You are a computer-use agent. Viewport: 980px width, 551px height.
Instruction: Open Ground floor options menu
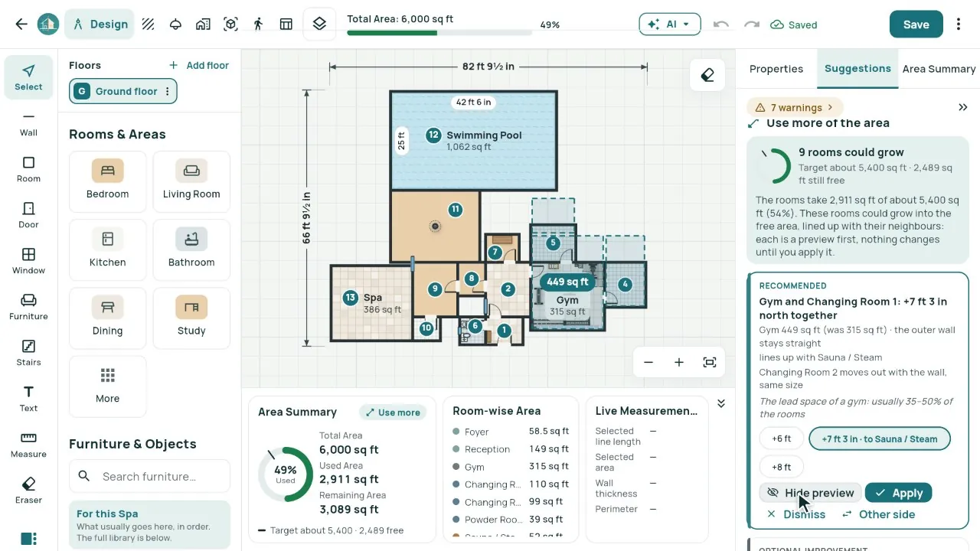point(167,91)
